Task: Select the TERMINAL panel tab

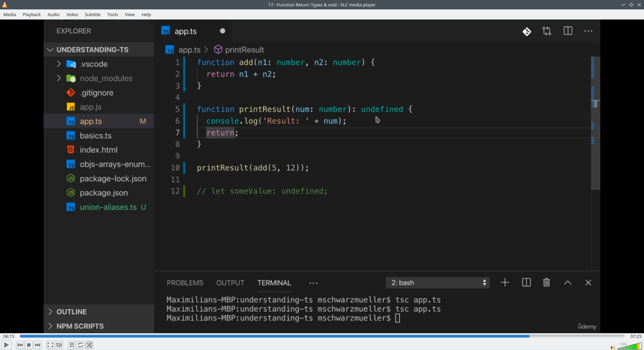Action: pos(274,283)
